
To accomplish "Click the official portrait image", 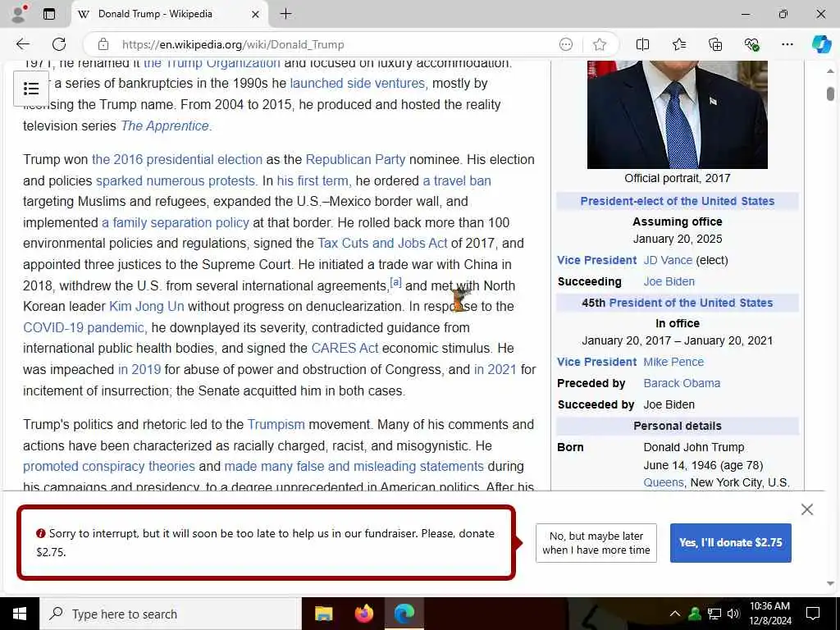I will 677,115.
